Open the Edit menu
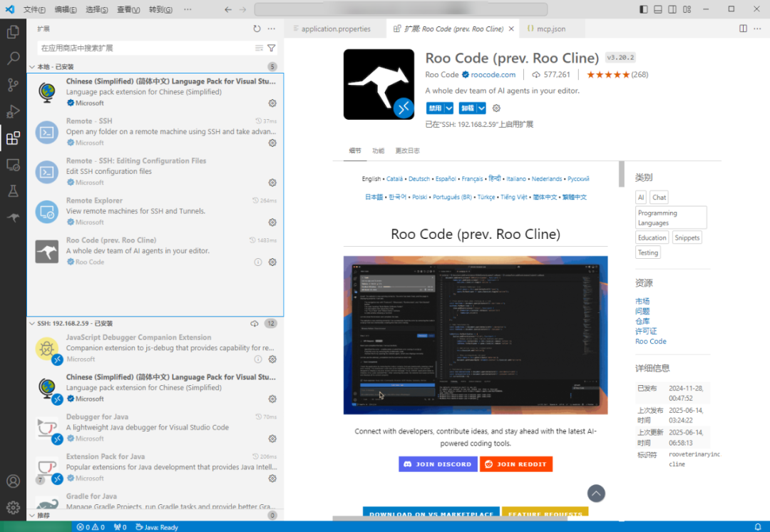770x532 pixels. pyautogui.click(x=66, y=9)
